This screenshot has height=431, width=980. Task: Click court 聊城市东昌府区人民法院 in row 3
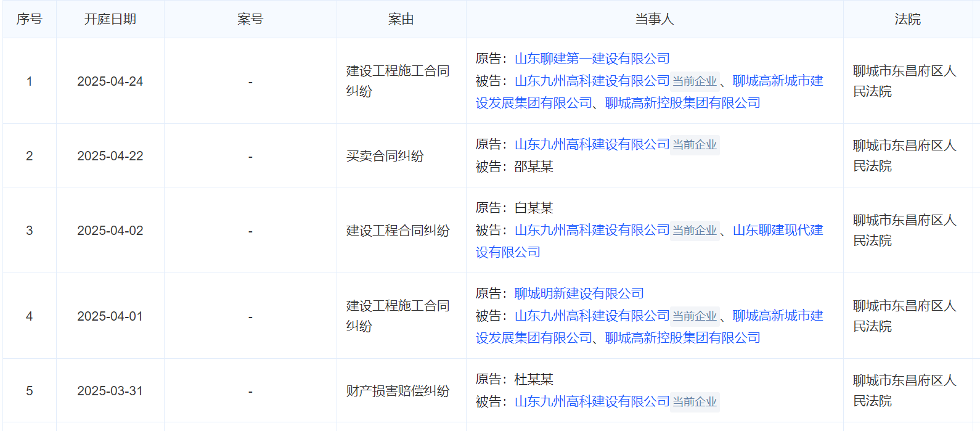point(904,230)
